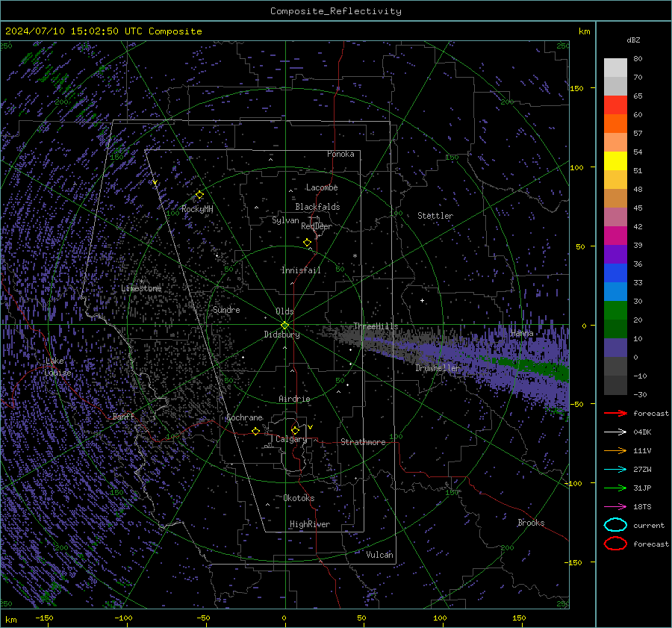Click the red forecast arrow in legend
This screenshot has width=672, height=628.
[x=615, y=413]
